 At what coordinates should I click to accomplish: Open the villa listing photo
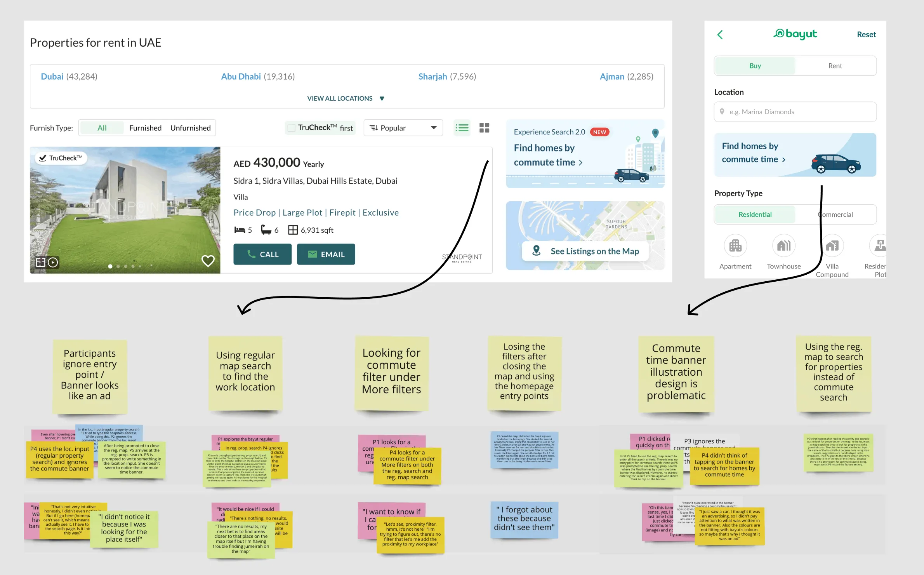125,210
